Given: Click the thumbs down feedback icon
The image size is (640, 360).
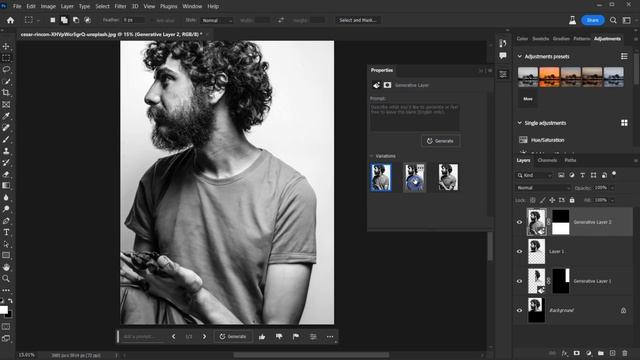Looking at the screenshot, I should pyautogui.click(x=279, y=337).
